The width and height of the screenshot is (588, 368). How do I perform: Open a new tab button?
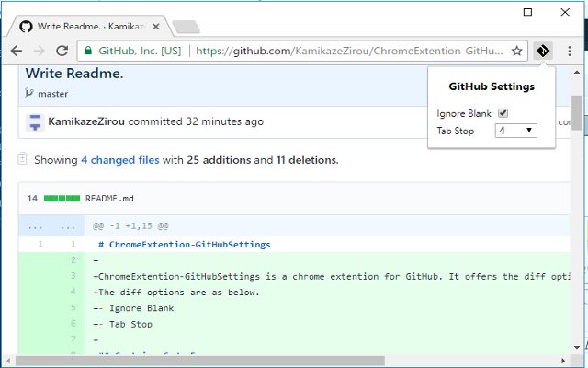186,27
